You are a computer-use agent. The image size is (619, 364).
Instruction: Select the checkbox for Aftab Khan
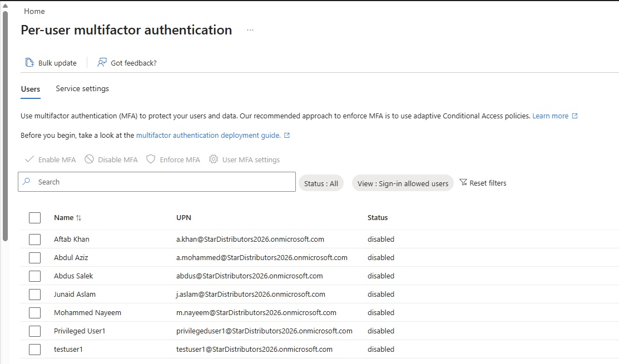34,240
